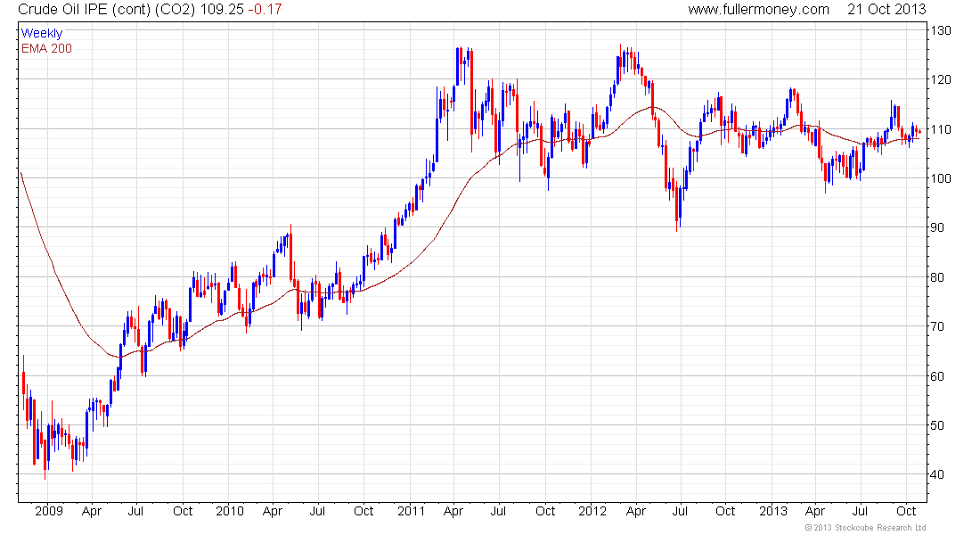Click the red price change -0.17
Image resolution: width=980 pixels, height=535 pixels.
[x=265, y=10]
